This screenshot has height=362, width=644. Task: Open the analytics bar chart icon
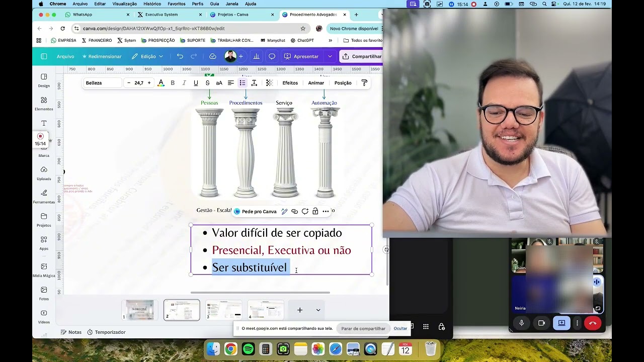pyautogui.click(x=256, y=56)
